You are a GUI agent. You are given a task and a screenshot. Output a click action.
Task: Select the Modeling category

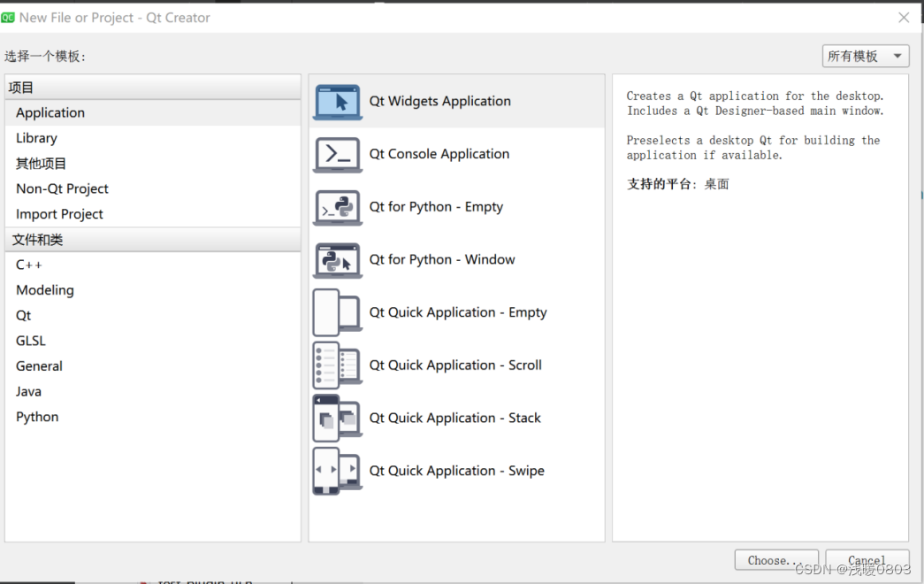(44, 289)
